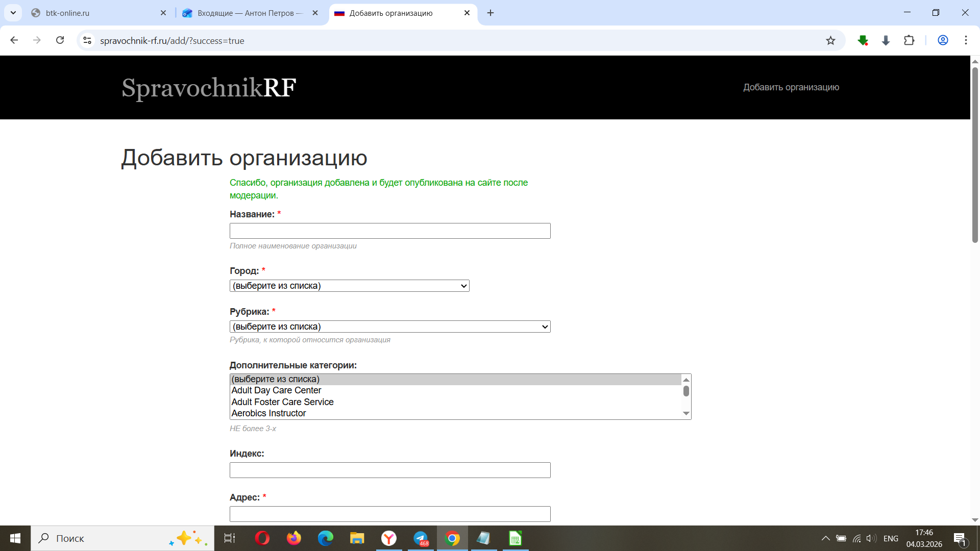Expand the Рубрика dropdown list
Image resolution: width=980 pixels, height=551 pixels.
click(390, 327)
